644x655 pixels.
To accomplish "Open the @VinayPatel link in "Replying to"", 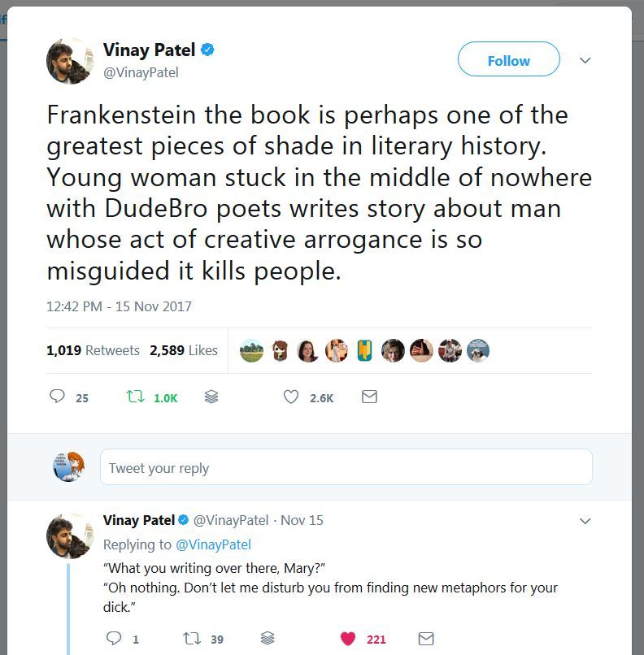I will coord(213,544).
